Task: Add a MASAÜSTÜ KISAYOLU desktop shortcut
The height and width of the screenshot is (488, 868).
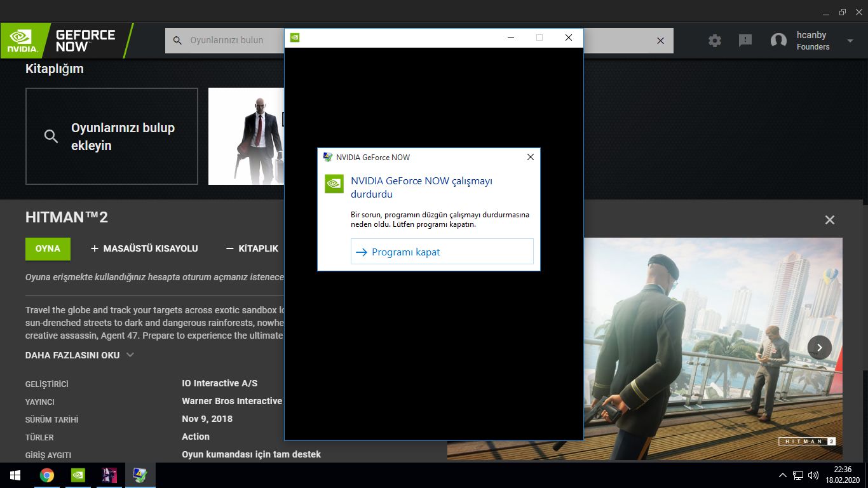Action: click(x=144, y=248)
